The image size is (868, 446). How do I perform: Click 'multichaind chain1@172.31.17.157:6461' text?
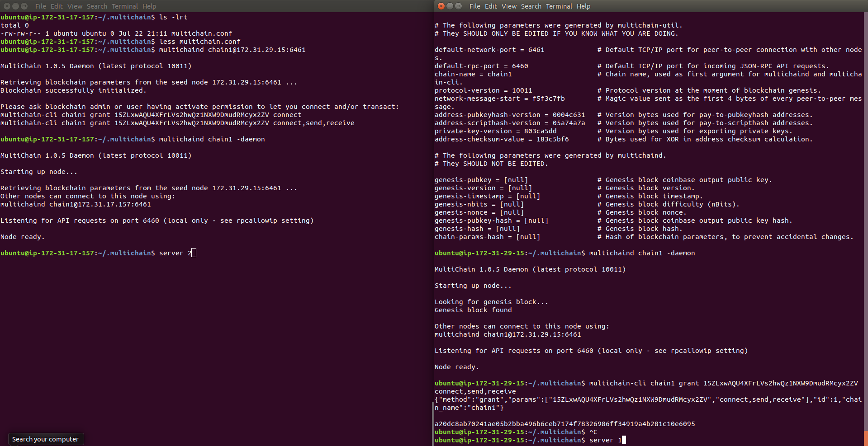coord(76,204)
